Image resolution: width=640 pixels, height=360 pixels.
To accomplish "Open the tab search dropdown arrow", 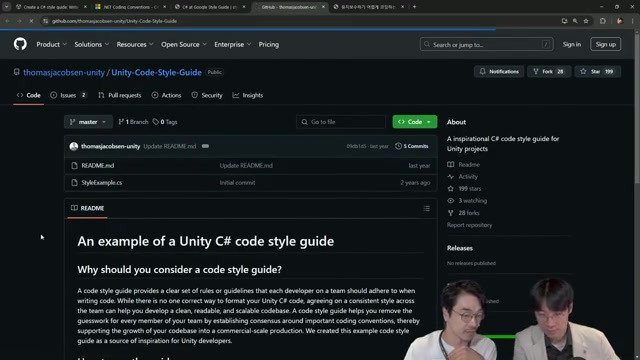I will pos(6,7).
